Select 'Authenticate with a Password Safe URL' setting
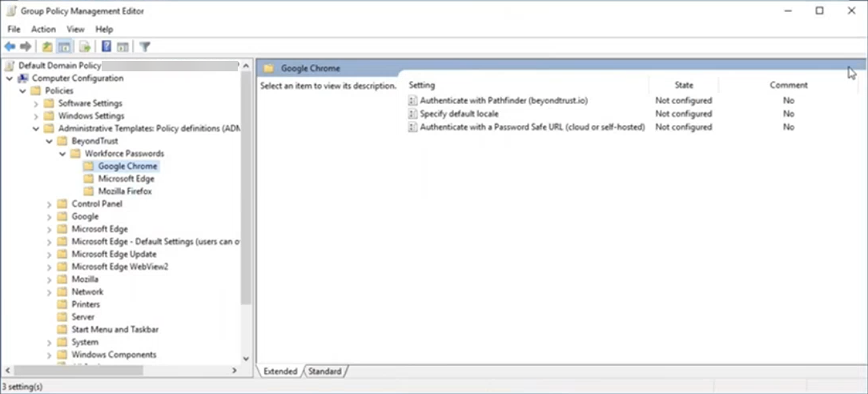 (x=532, y=127)
